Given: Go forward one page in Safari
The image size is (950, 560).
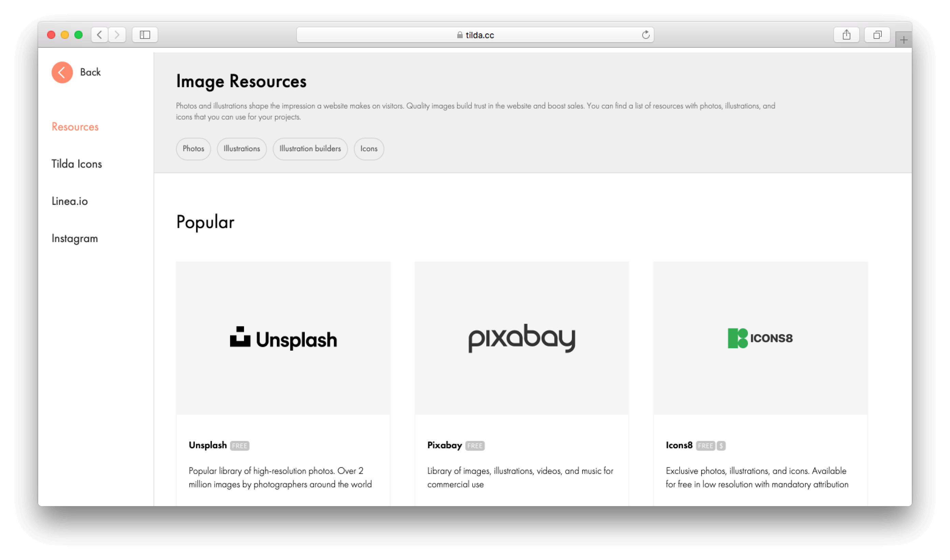Looking at the screenshot, I should pos(117,35).
